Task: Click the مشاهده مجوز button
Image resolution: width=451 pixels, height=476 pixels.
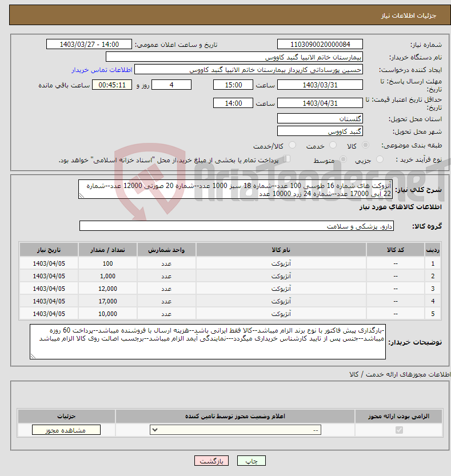Action: tap(66, 430)
